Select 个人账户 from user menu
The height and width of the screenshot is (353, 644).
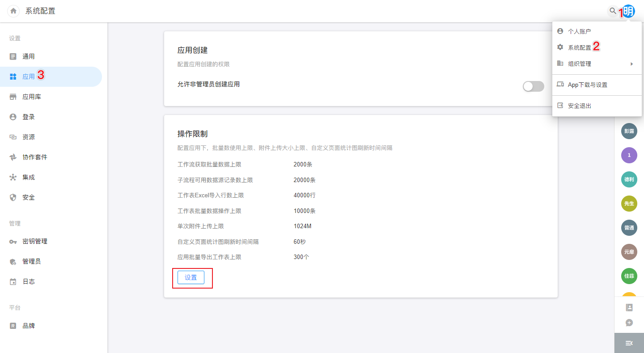(x=579, y=31)
